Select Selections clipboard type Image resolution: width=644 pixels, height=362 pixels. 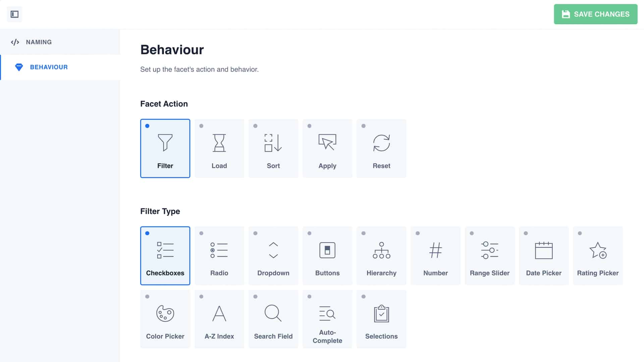click(x=381, y=319)
